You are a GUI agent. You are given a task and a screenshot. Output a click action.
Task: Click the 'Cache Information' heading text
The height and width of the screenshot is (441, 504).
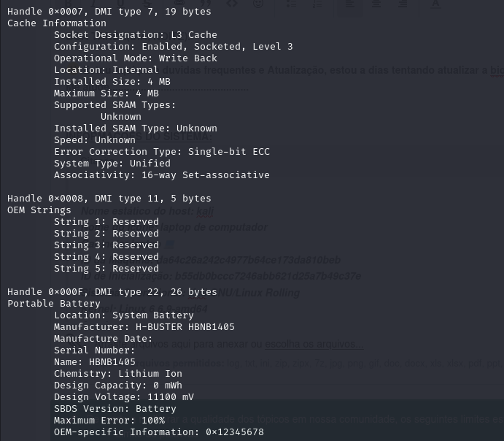coord(57,23)
